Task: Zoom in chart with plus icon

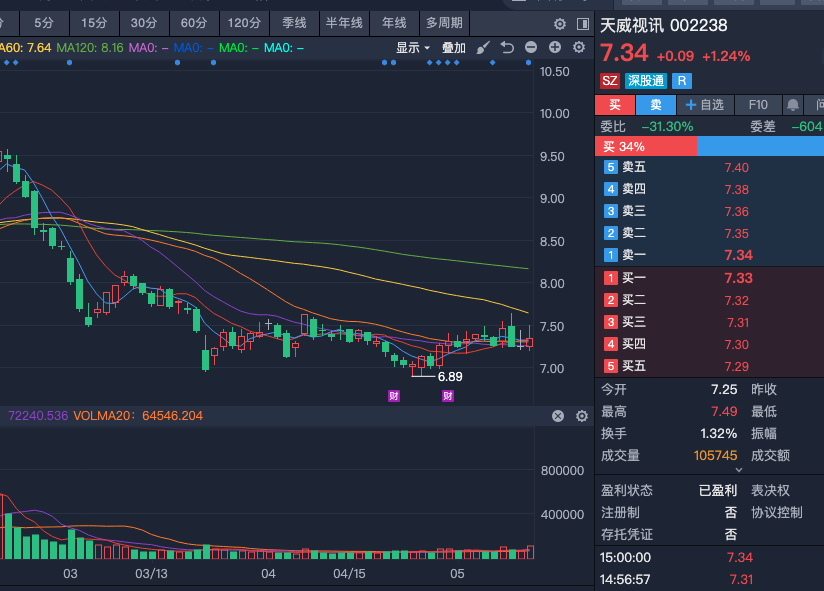Action: (x=555, y=47)
